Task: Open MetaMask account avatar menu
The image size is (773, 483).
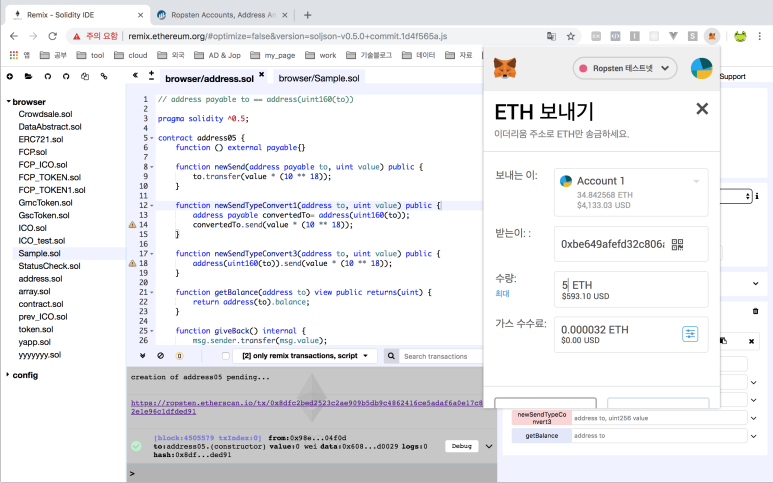Action: pos(701,68)
